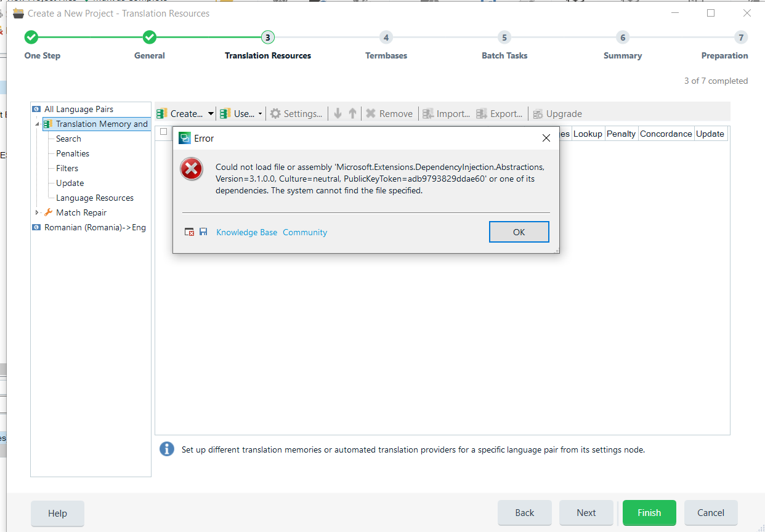Image resolution: width=765 pixels, height=532 pixels.
Task: Click the copy error details icon
Action: [190, 232]
